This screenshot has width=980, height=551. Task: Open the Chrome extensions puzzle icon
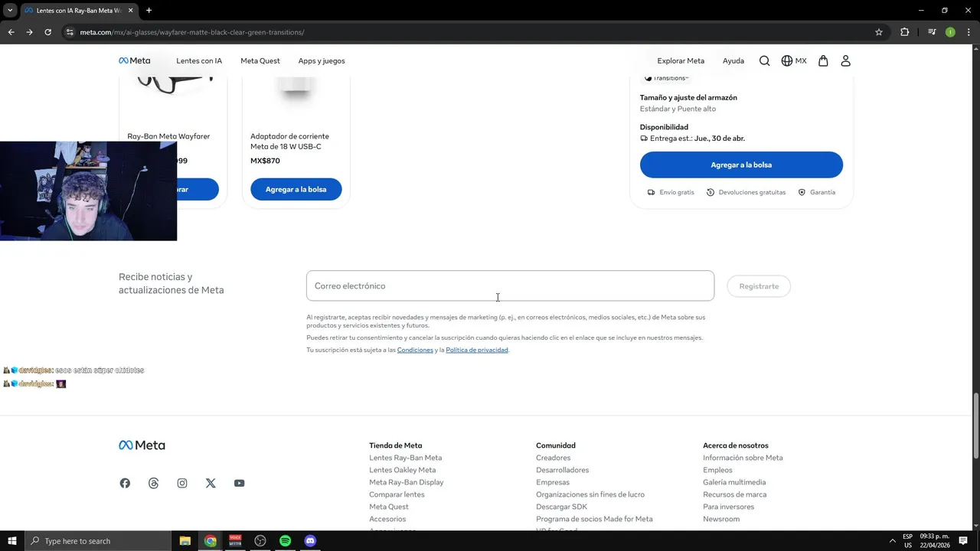click(x=905, y=32)
